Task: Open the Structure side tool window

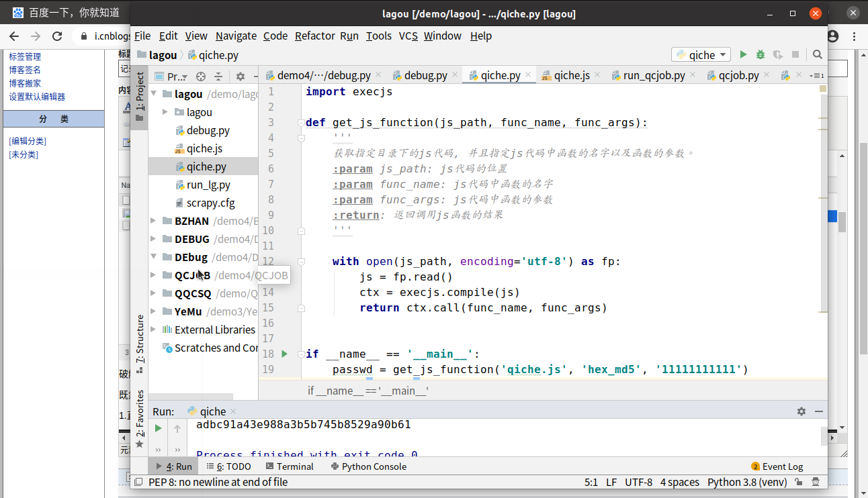Action: click(x=140, y=343)
